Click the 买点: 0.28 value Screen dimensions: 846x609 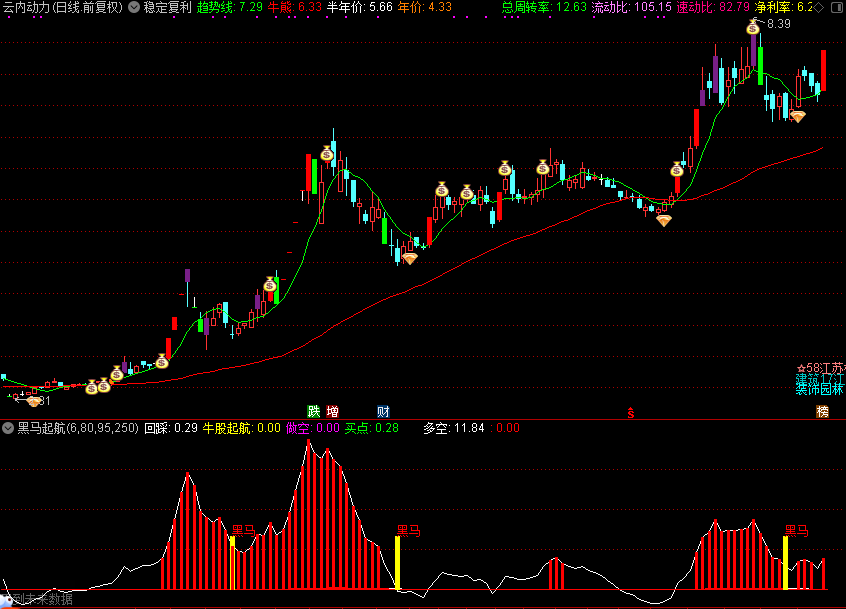pos(372,428)
